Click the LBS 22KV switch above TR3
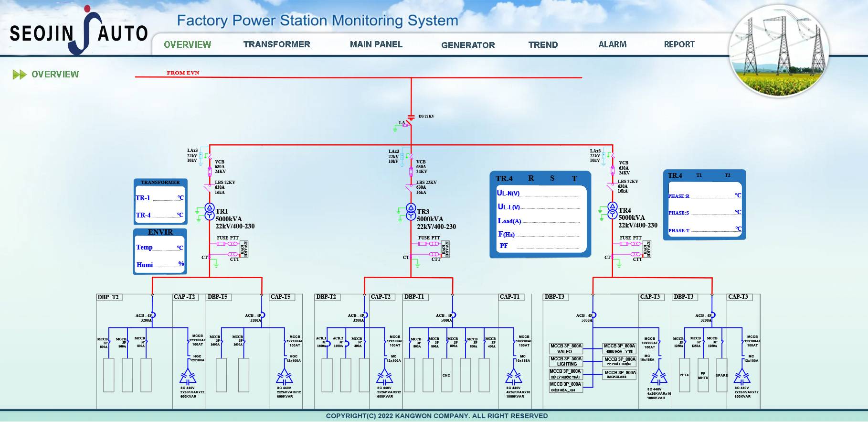 tap(410, 187)
